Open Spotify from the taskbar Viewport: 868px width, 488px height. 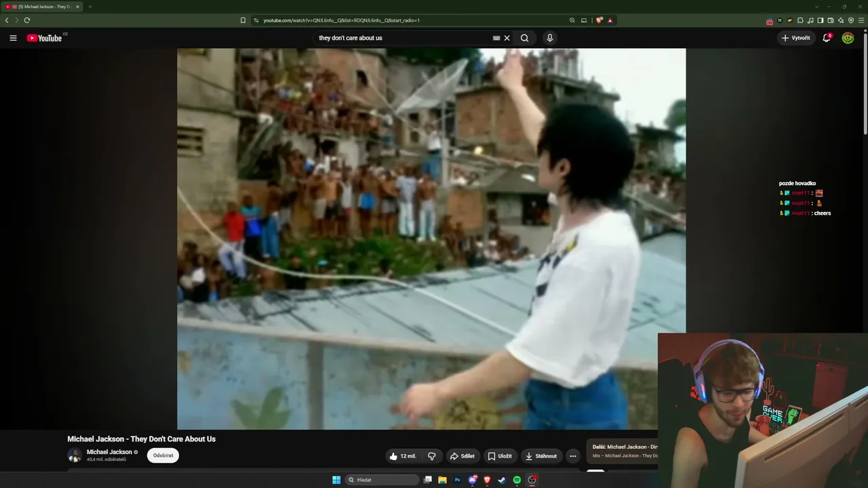pyautogui.click(x=517, y=480)
